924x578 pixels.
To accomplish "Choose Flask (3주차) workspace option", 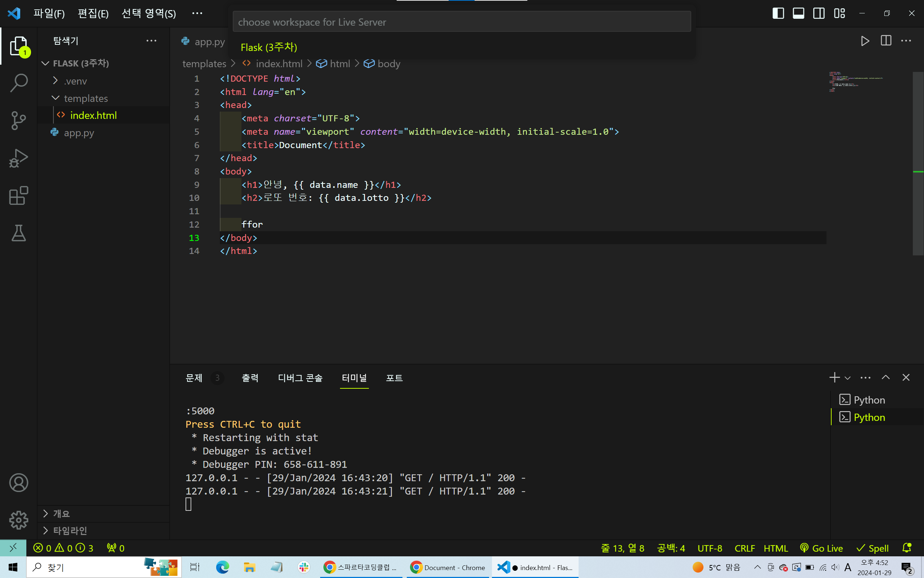I will point(461,47).
